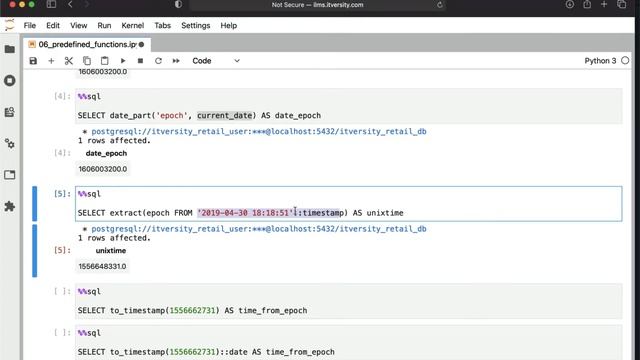Image resolution: width=640 pixels, height=360 pixels.
Task: Open the Edit menu
Action: 53,25
